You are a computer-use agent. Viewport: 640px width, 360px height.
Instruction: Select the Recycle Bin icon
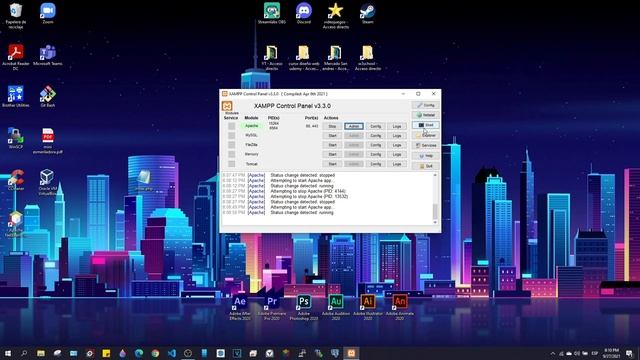pyautogui.click(x=16, y=16)
